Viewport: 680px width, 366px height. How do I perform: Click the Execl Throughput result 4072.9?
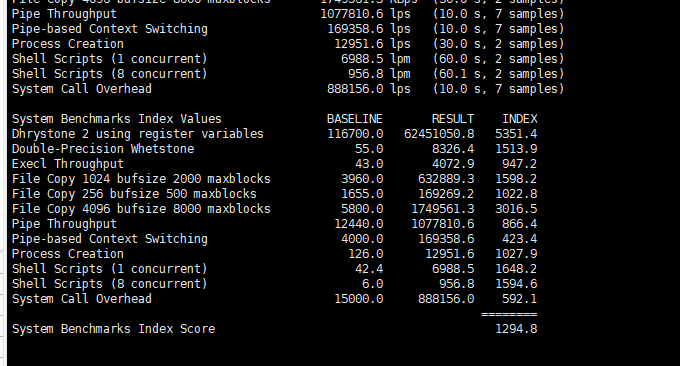point(453,164)
